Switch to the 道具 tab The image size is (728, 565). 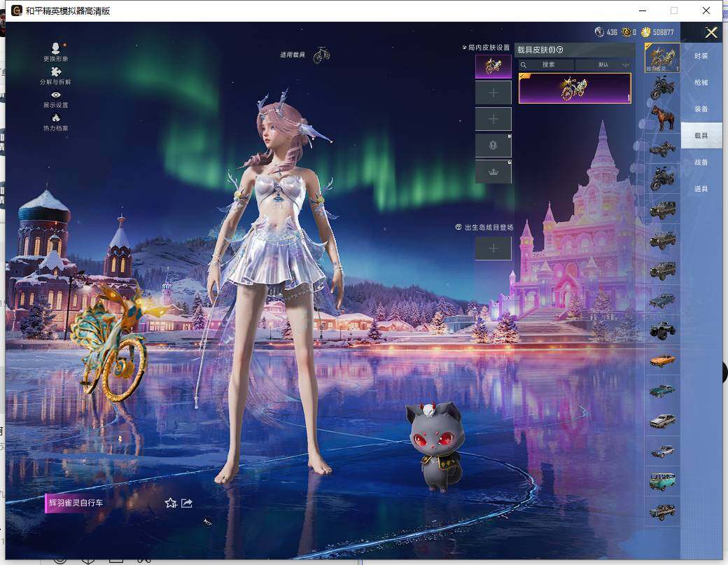[701, 189]
